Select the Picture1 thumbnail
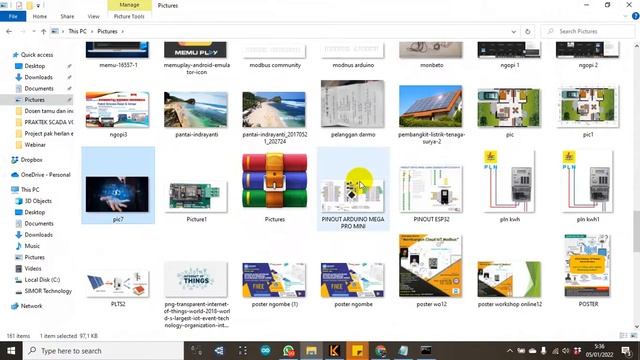Screen dimensions: 640x360 point(196,197)
